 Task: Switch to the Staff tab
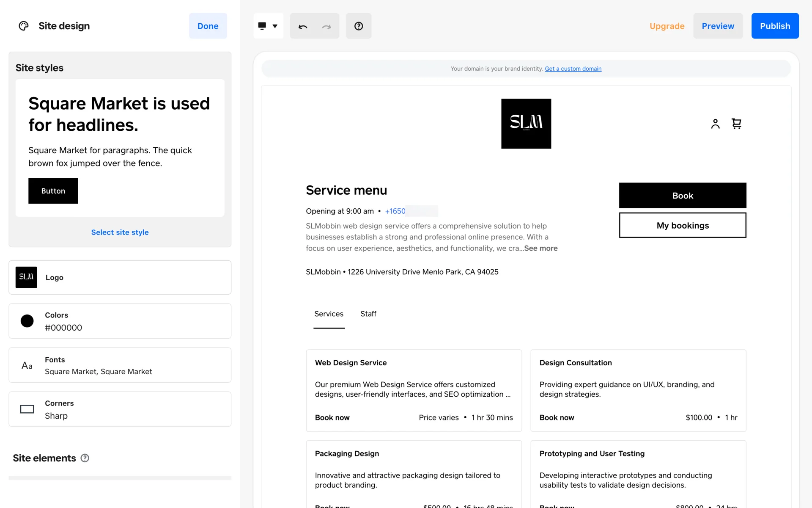tap(368, 314)
